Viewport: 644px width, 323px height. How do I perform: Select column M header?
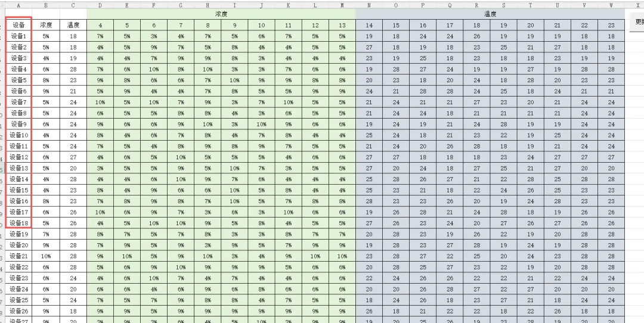[342, 5]
